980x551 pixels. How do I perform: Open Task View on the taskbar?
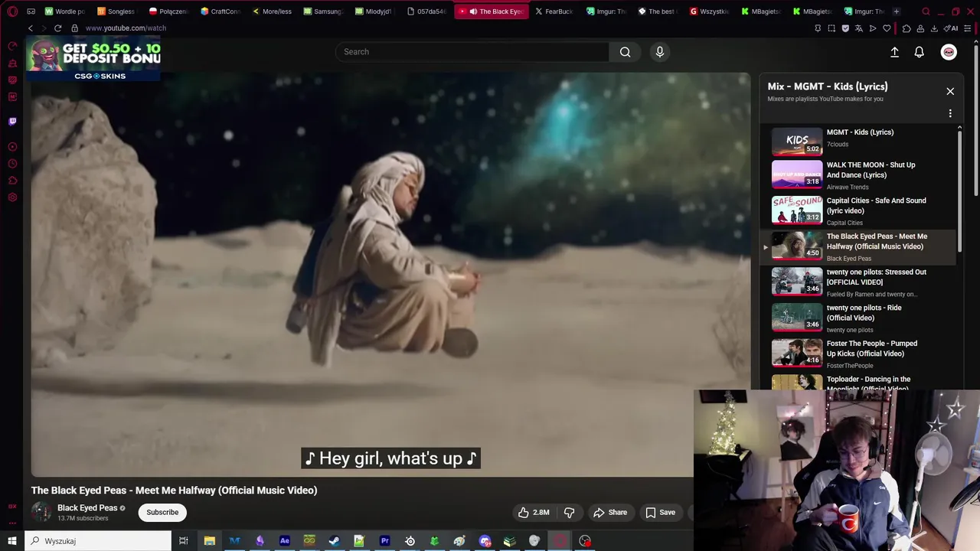(x=184, y=541)
